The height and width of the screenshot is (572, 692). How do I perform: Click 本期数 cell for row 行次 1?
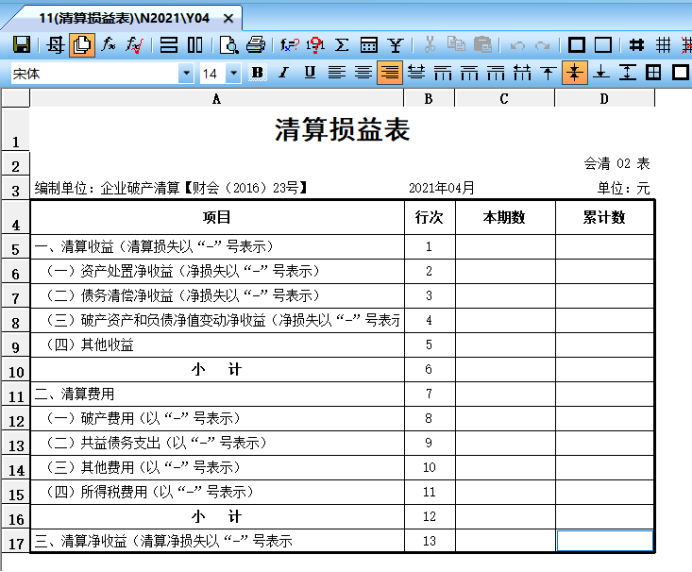tap(504, 246)
